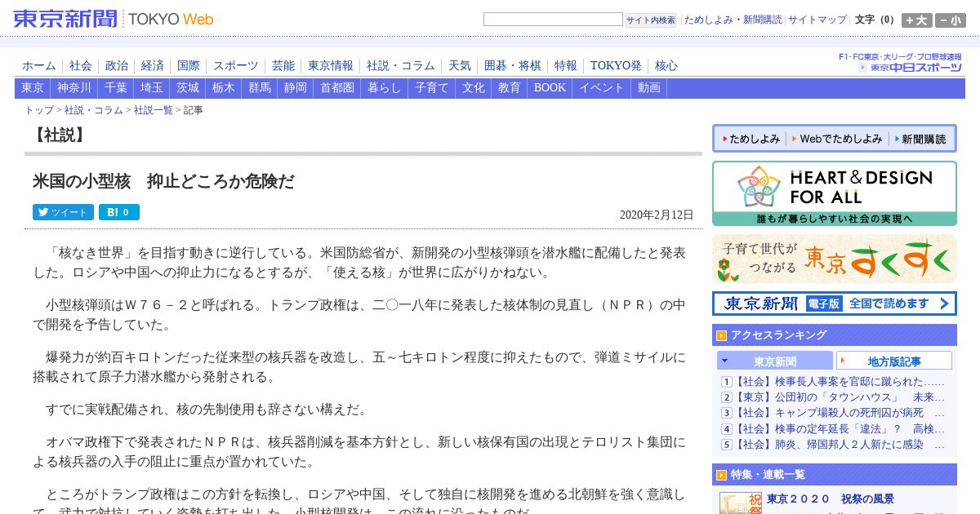Go to 社説一覧 in the breadcrumb
Image resolution: width=980 pixels, height=514 pixels.
[154, 110]
